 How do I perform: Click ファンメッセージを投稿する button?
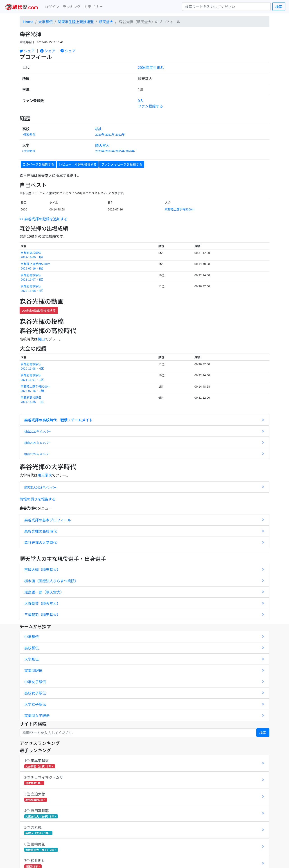[122, 164]
